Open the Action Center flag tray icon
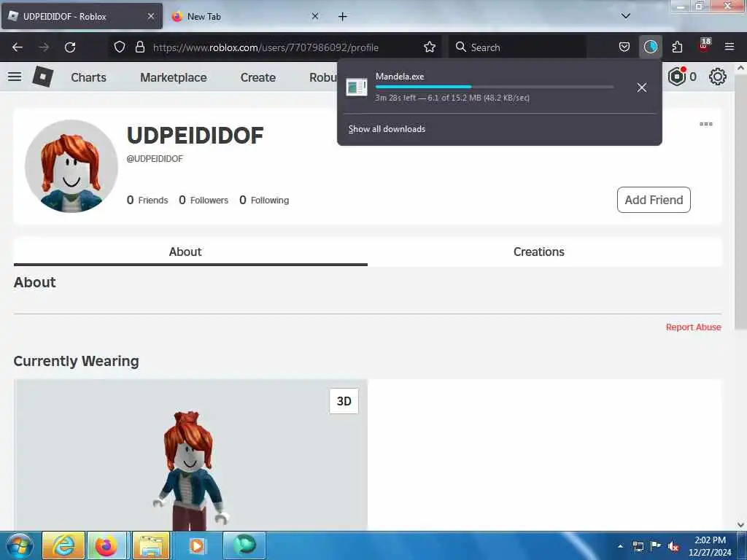 [x=656, y=546]
